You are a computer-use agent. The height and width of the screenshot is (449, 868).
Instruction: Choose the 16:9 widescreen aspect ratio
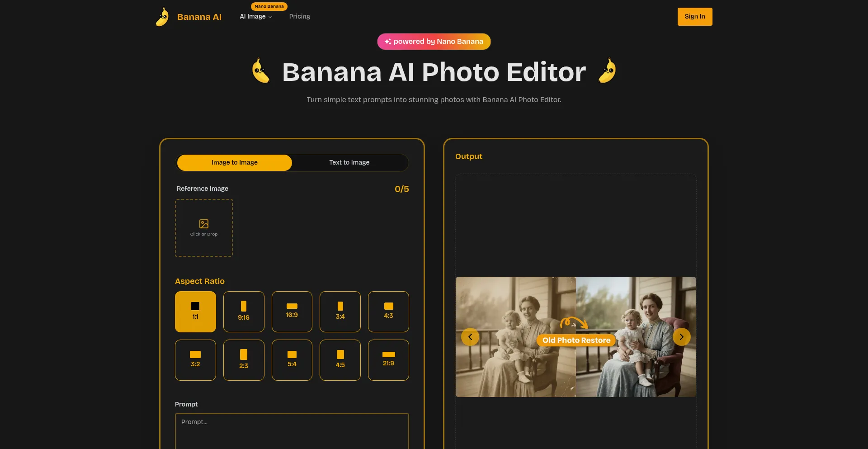click(x=292, y=312)
